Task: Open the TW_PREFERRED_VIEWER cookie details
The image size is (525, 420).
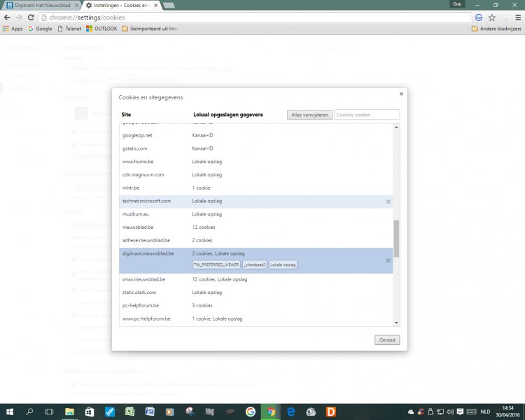Action: pyautogui.click(x=216, y=265)
